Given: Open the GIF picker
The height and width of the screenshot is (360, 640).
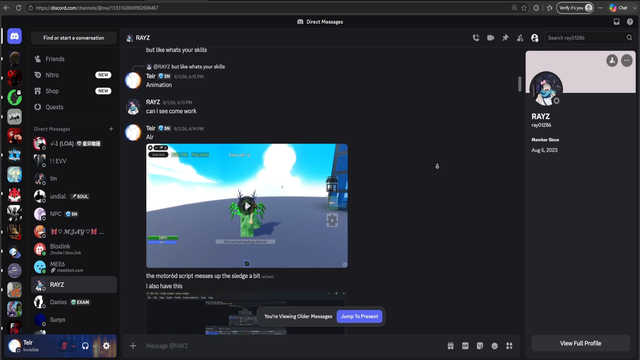Looking at the screenshot, I should 465,346.
